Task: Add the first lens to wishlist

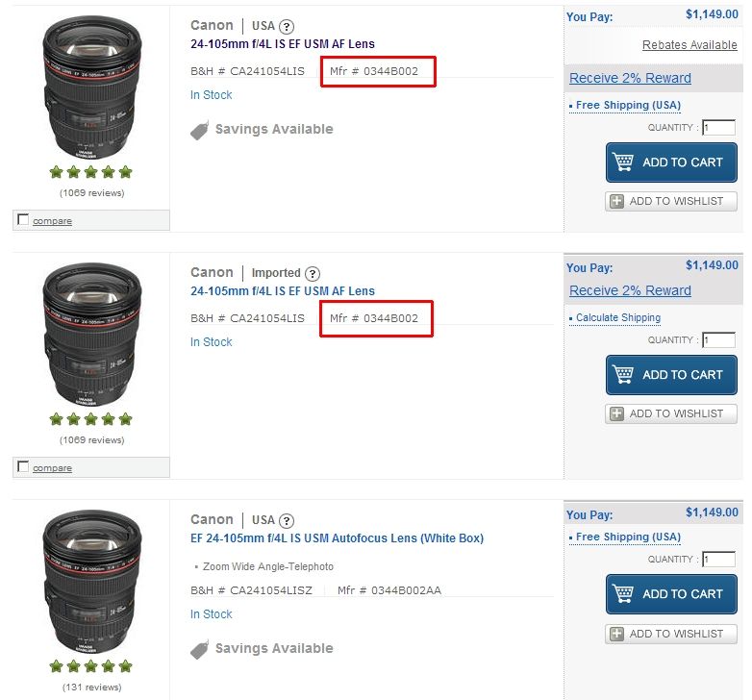Action: (x=671, y=201)
